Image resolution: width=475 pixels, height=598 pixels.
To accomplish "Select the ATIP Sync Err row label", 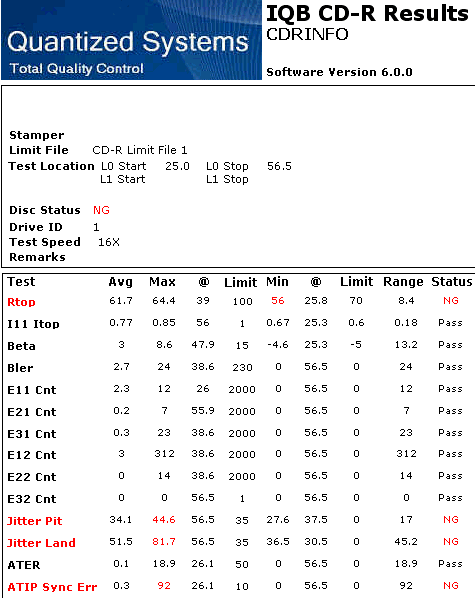I will point(52,587).
